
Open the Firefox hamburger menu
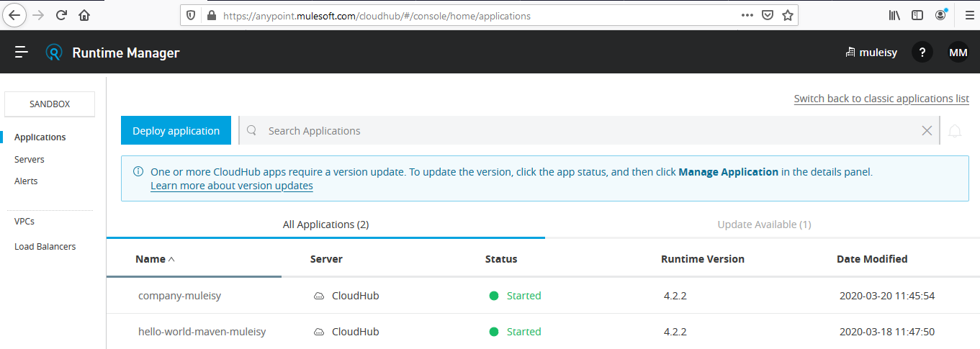pos(969,15)
